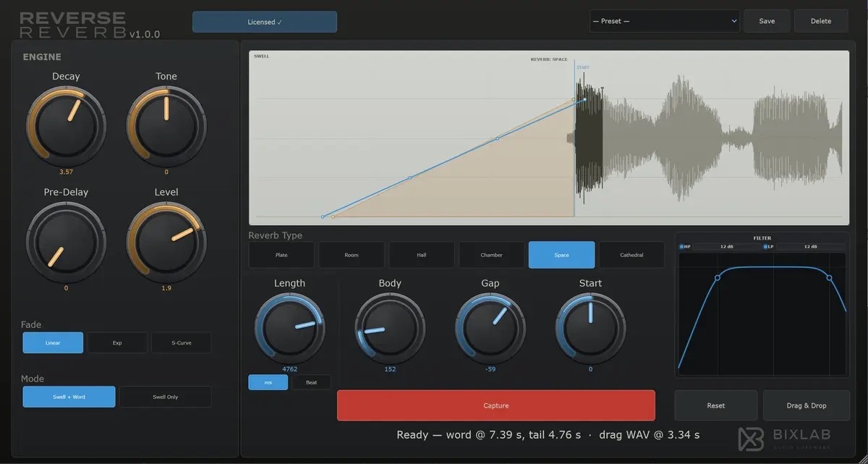
Task: Select Cathedral reverb type
Action: pyautogui.click(x=632, y=255)
